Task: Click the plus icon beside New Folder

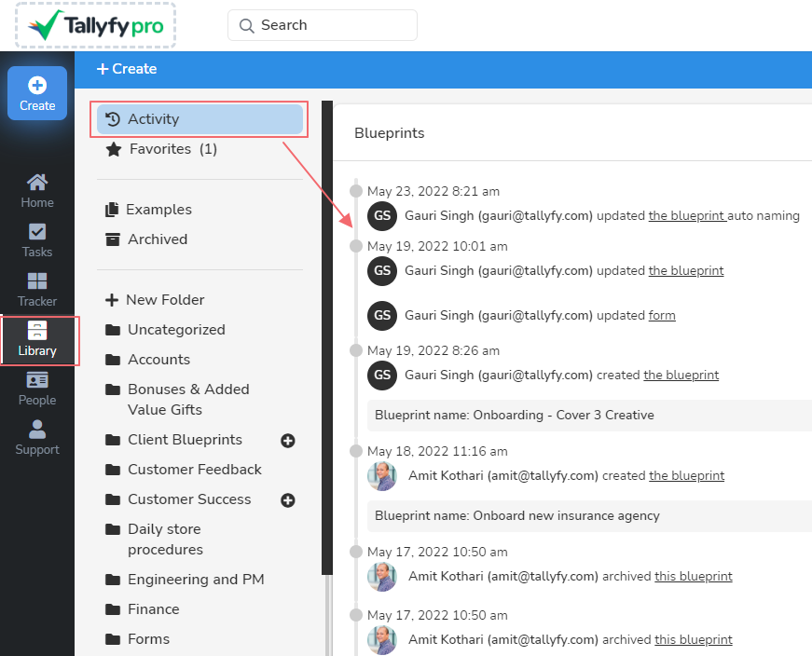Action: pyautogui.click(x=112, y=300)
